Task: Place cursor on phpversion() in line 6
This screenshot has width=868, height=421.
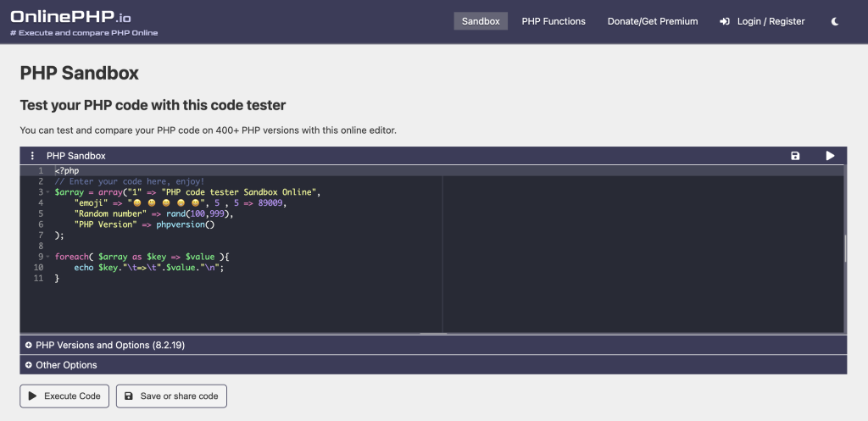Action: 186,224
